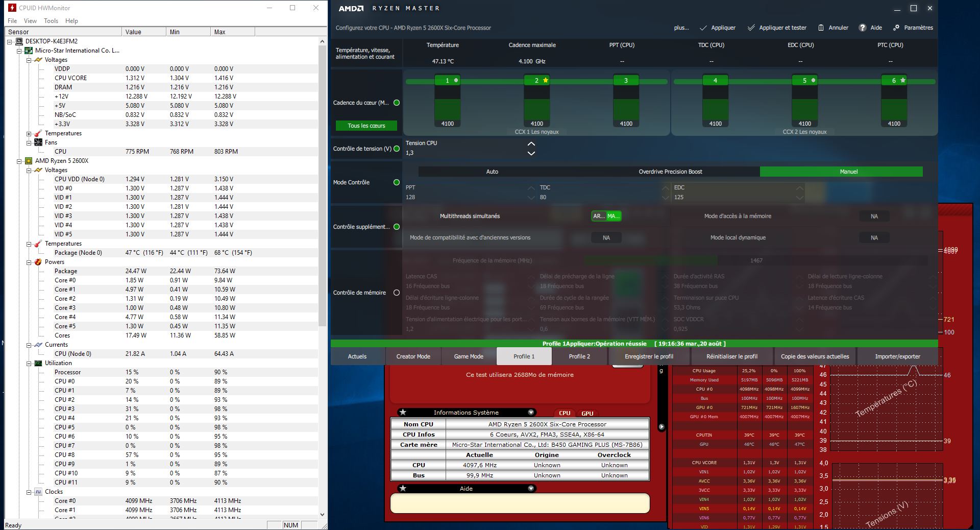Open the View menu in HWMonitor
The image size is (980, 530).
click(x=30, y=21)
